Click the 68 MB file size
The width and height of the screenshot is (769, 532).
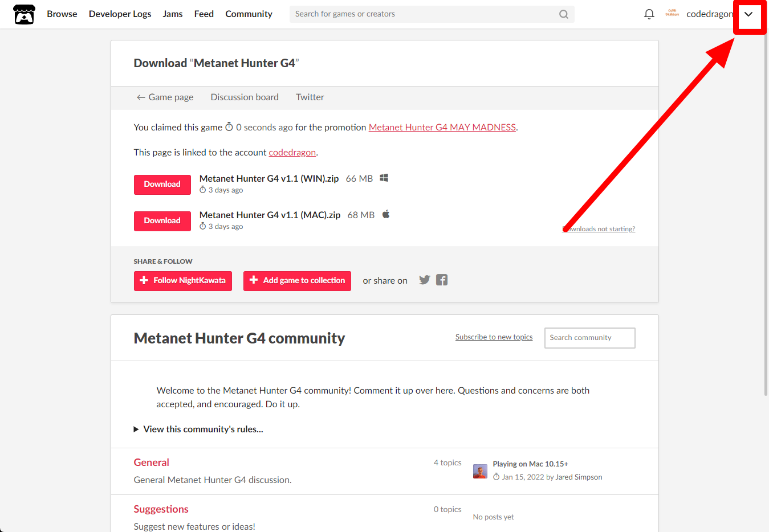coord(361,215)
